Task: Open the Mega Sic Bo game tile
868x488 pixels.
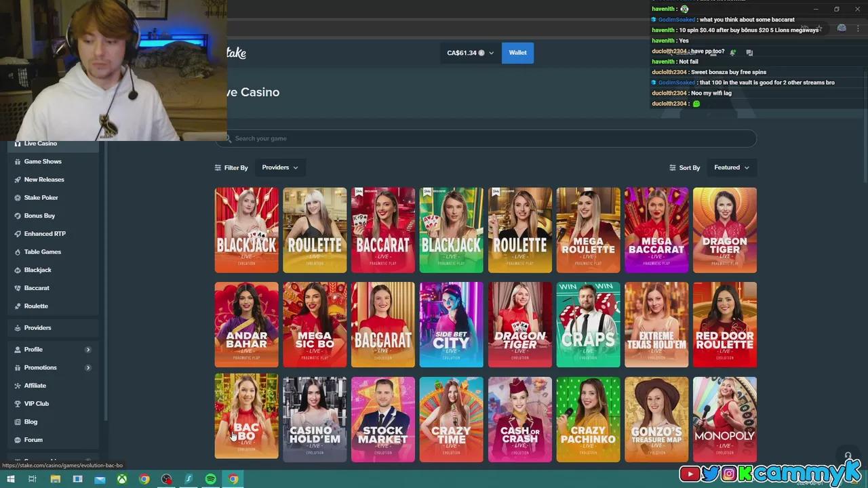Action: point(315,325)
